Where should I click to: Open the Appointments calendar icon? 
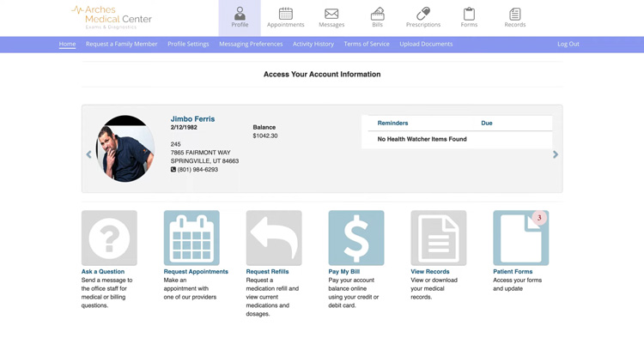[285, 14]
